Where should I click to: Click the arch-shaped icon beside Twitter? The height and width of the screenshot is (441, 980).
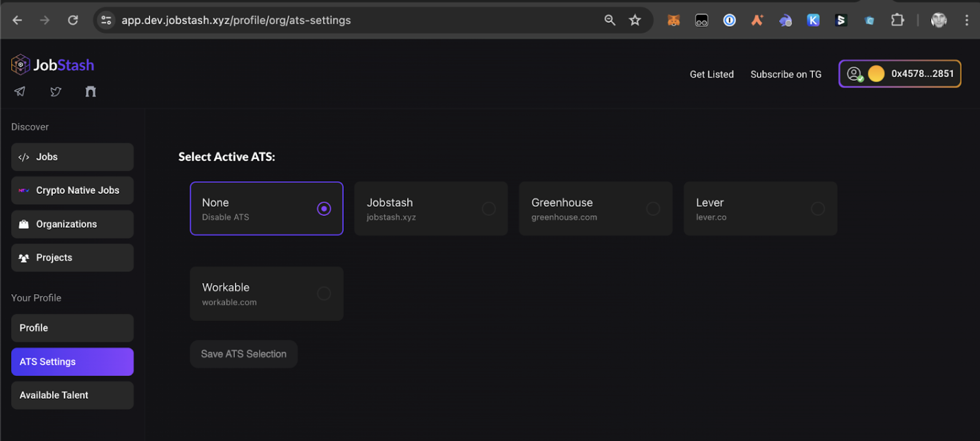pyautogui.click(x=91, y=91)
